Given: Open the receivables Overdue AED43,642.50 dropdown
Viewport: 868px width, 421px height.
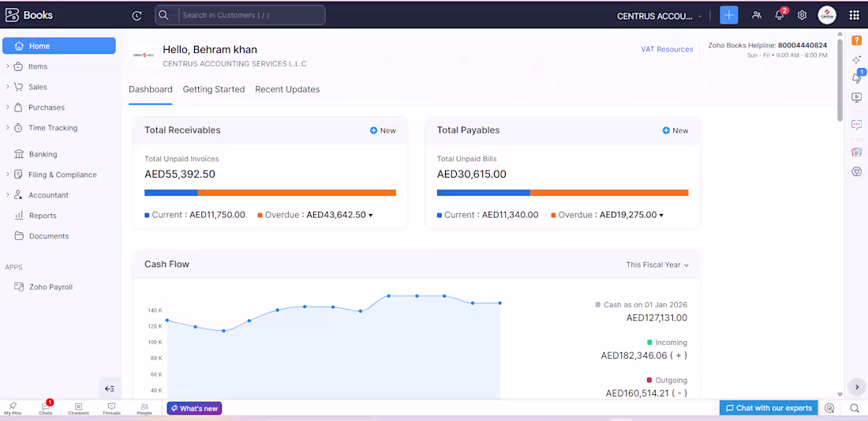Looking at the screenshot, I should click(370, 215).
